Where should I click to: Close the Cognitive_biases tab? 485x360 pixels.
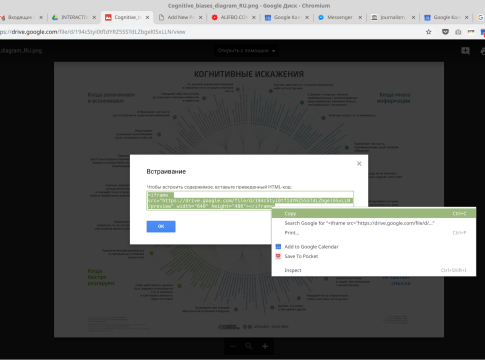147,17
